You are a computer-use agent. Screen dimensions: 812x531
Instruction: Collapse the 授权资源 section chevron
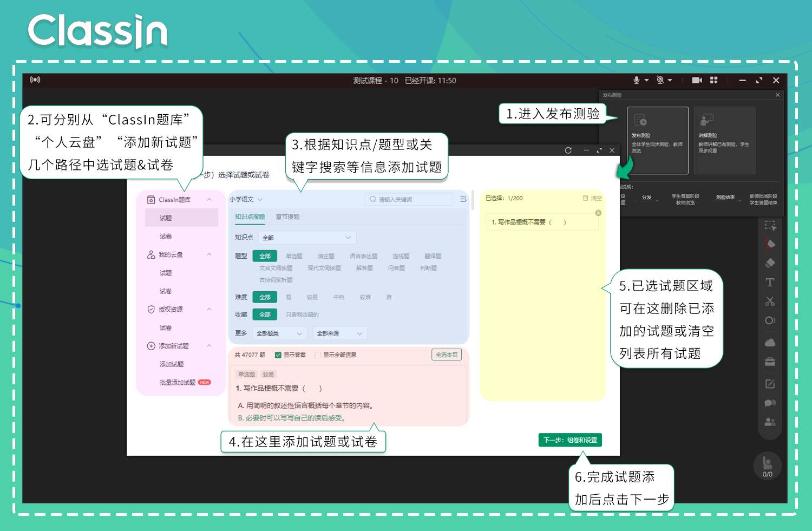[x=209, y=309]
